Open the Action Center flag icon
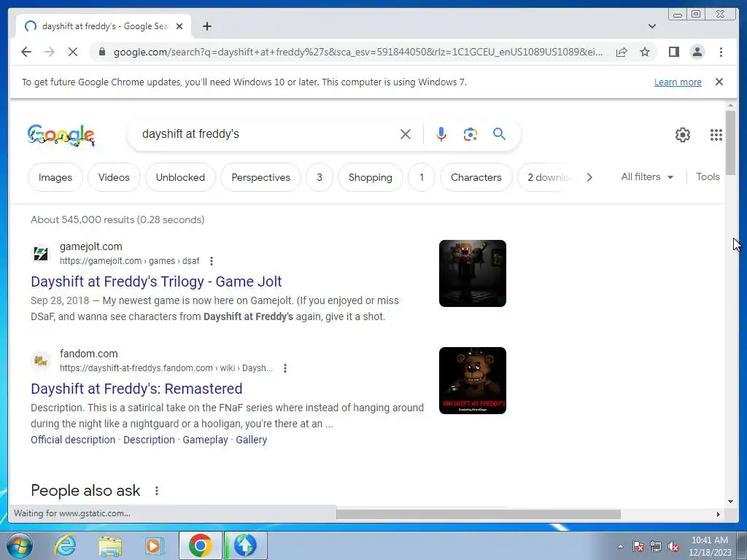747x560 pixels. [638, 547]
